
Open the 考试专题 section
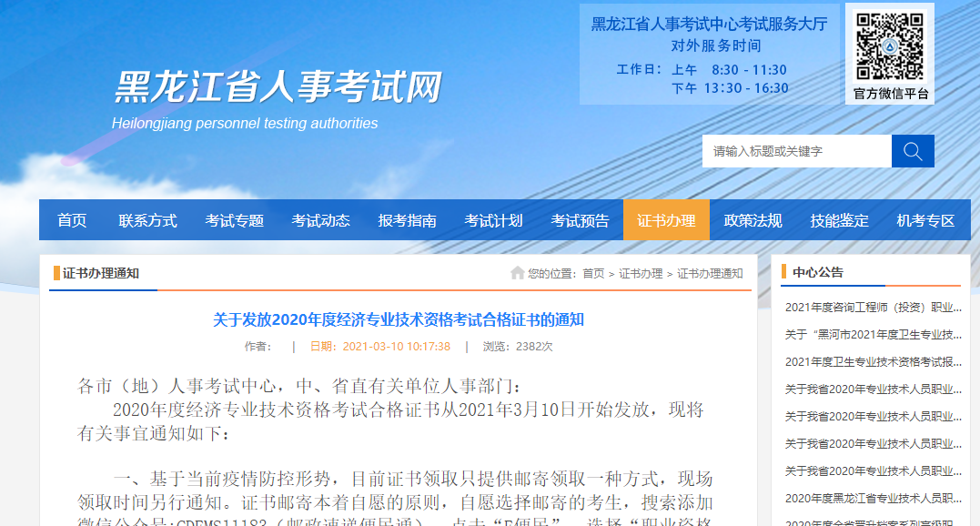tap(234, 219)
